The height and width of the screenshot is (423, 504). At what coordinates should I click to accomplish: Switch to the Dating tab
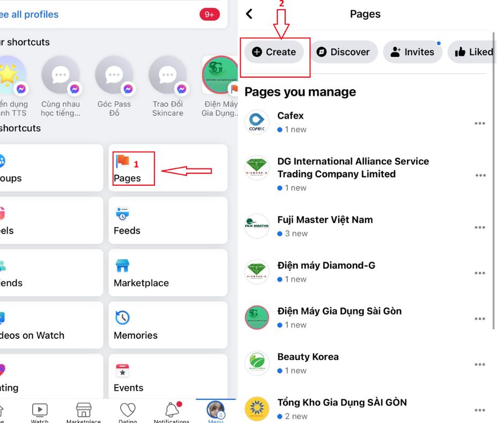[128, 412]
